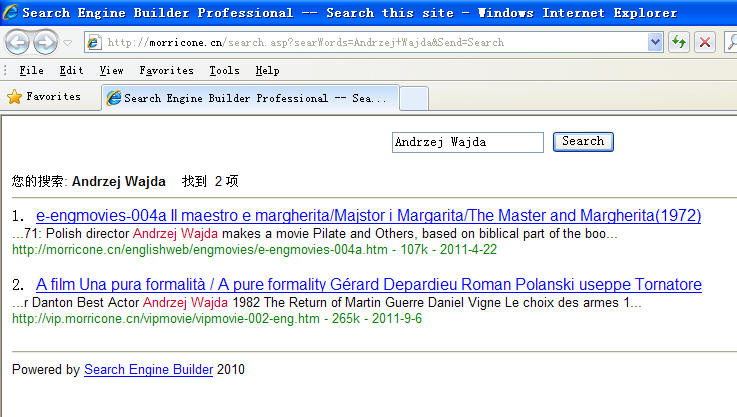Click the IE icon on the tab

click(x=113, y=98)
